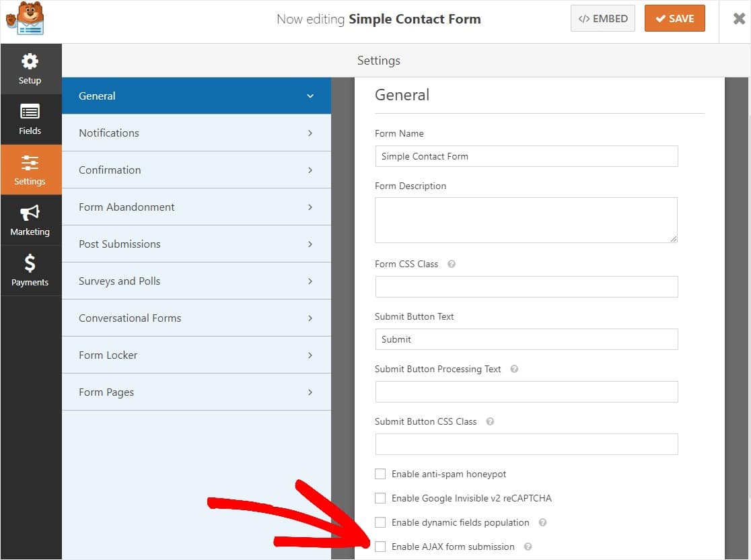Enable Google Invisible v2 reCAPTCHA checkbox

pyautogui.click(x=380, y=498)
